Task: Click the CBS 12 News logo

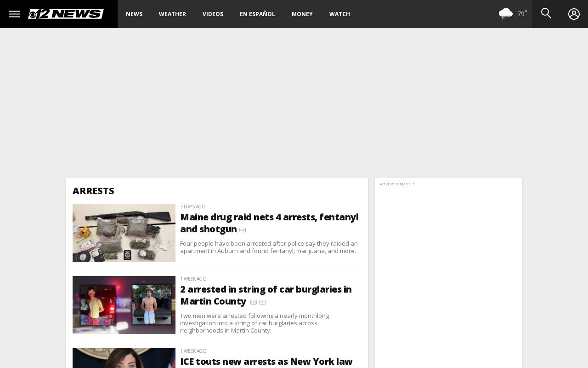Action: click(x=66, y=14)
